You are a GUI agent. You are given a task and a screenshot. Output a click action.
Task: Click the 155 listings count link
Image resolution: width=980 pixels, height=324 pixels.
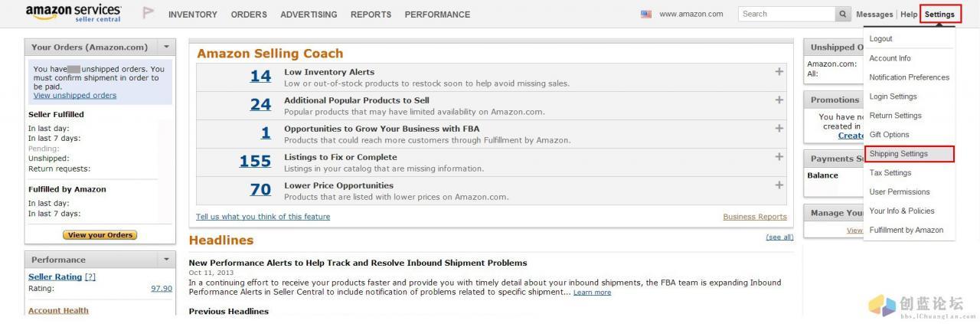coord(255,161)
